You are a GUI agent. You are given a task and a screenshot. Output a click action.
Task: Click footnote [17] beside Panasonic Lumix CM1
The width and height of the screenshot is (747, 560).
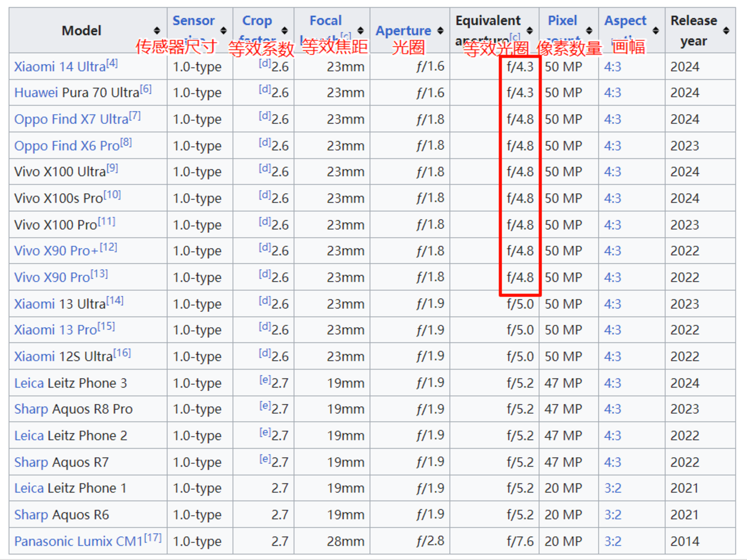[153, 537]
